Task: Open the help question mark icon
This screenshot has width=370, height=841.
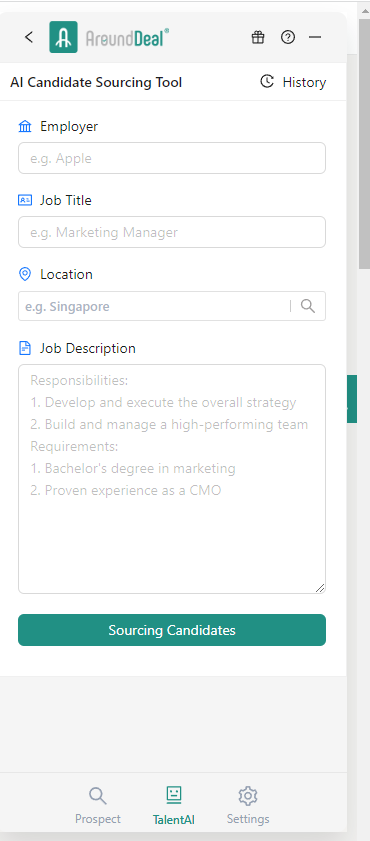Action: click(288, 37)
